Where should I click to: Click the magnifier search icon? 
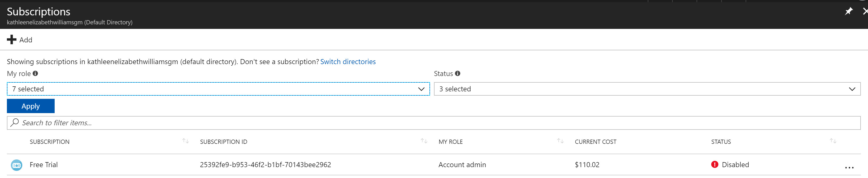[15, 122]
